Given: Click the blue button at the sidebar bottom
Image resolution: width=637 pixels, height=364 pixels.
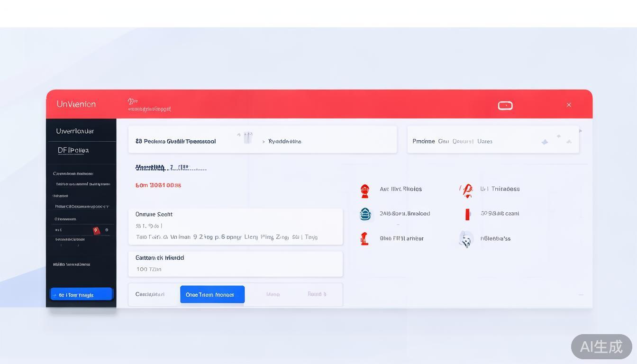Looking at the screenshot, I should [82, 294].
